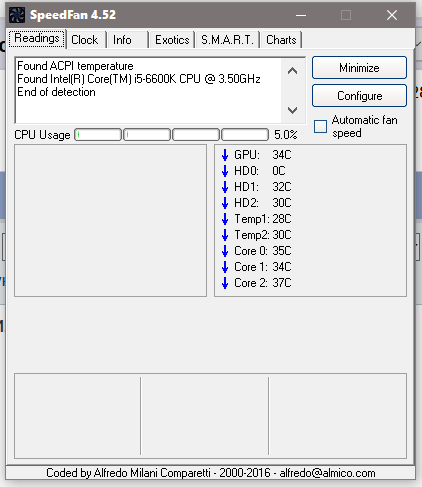Screen dimensions: 422x487
Task: Click the blue arrow icon next to Temp2
Action: [225, 235]
